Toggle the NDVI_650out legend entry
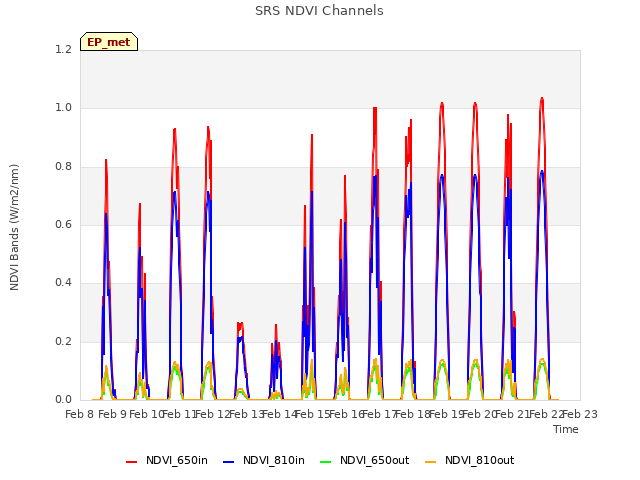Viewport: 640px width, 480px height. click(364, 460)
